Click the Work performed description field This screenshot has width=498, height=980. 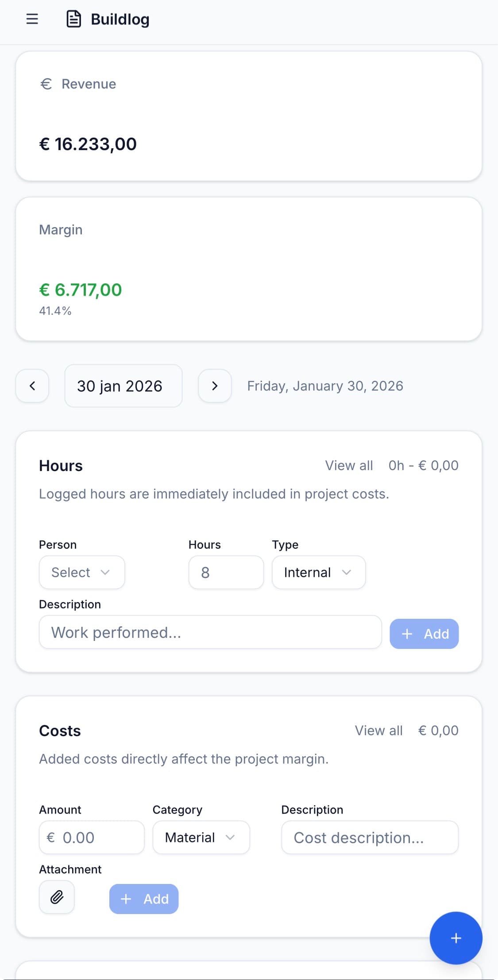pyautogui.click(x=210, y=632)
